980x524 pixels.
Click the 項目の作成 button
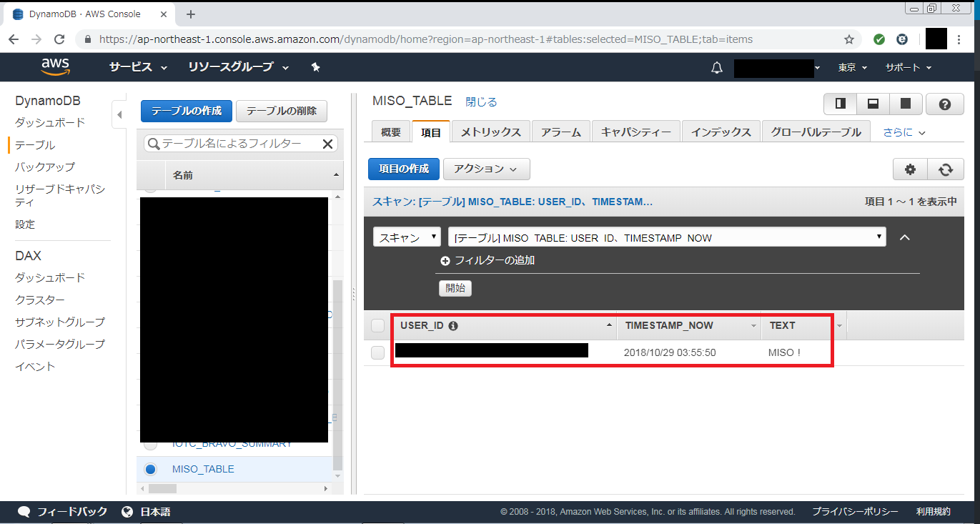point(403,169)
